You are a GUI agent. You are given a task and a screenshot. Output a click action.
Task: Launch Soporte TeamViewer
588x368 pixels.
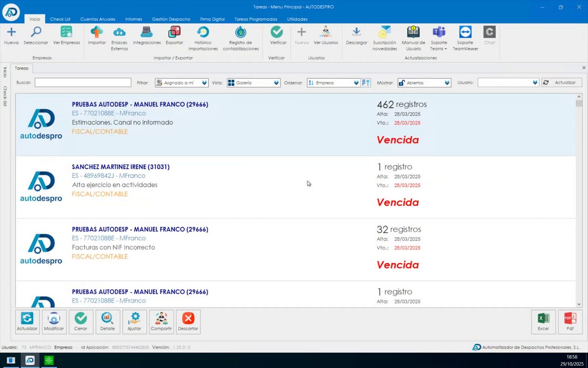click(465, 39)
